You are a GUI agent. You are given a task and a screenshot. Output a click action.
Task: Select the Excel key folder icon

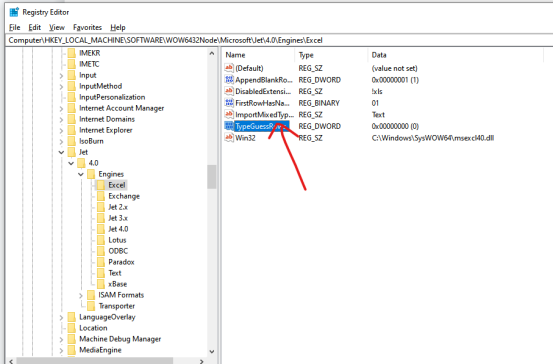(x=101, y=185)
